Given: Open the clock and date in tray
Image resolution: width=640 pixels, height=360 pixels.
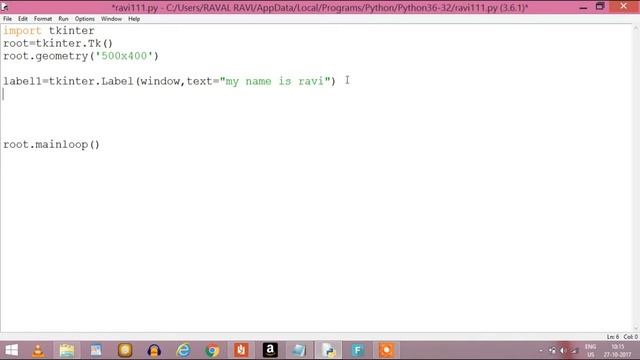Looking at the screenshot, I should click(x=618, y=351).
